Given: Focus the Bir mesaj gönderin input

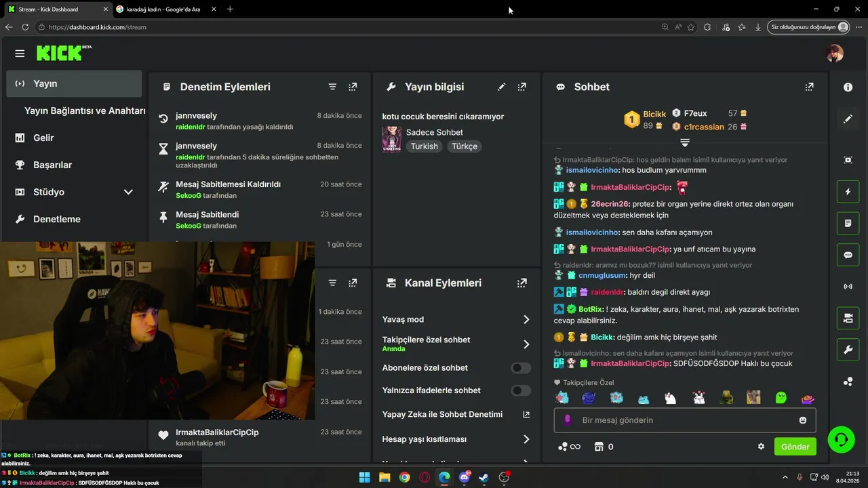Looking at the screenshot, I should coord(685,420).
